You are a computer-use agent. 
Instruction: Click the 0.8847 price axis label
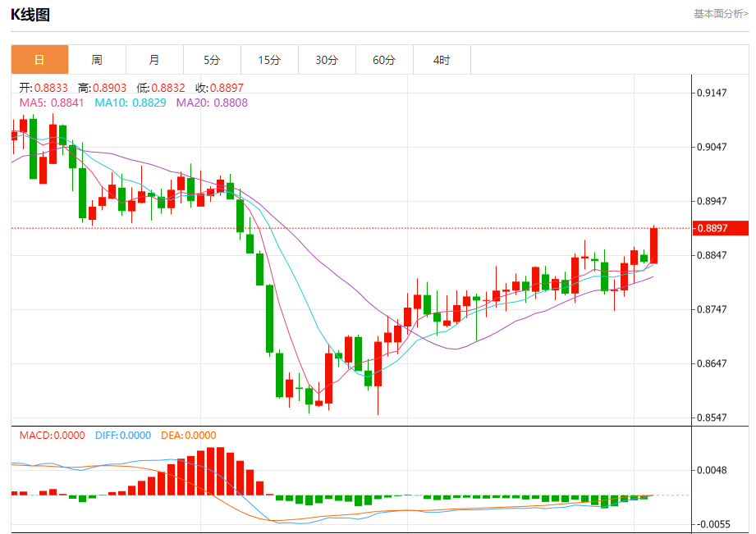(x=712, y=255)
